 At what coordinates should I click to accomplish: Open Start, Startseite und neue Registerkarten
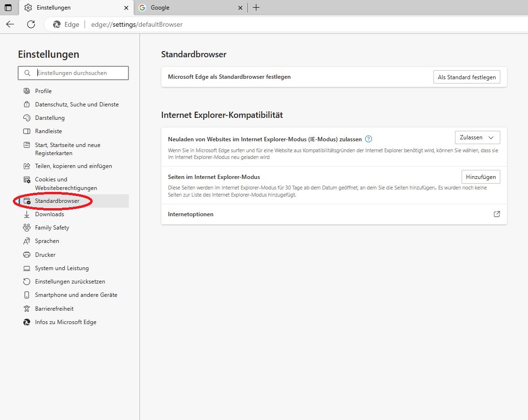tap(68, 149)
